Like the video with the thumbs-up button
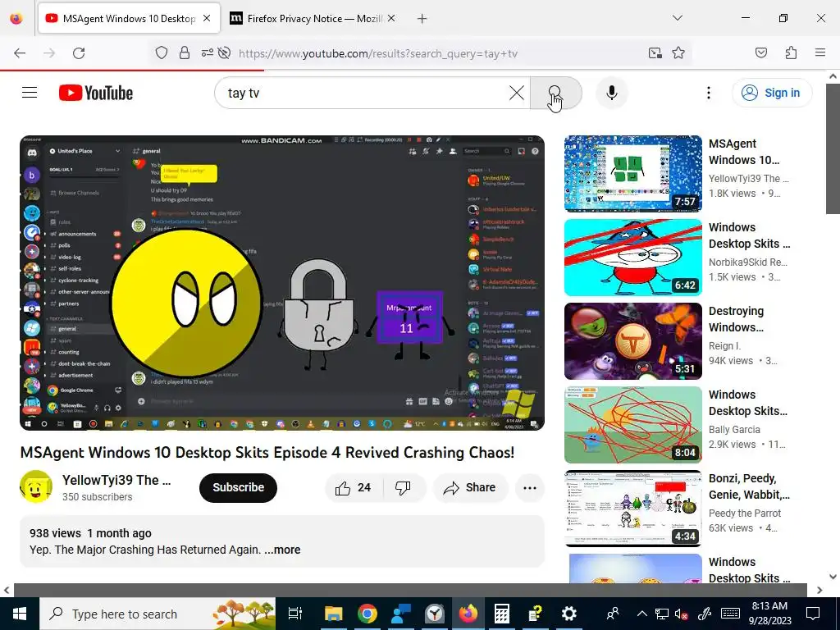Viewport: 840px width, 630px height. click(x=354, y=487)
